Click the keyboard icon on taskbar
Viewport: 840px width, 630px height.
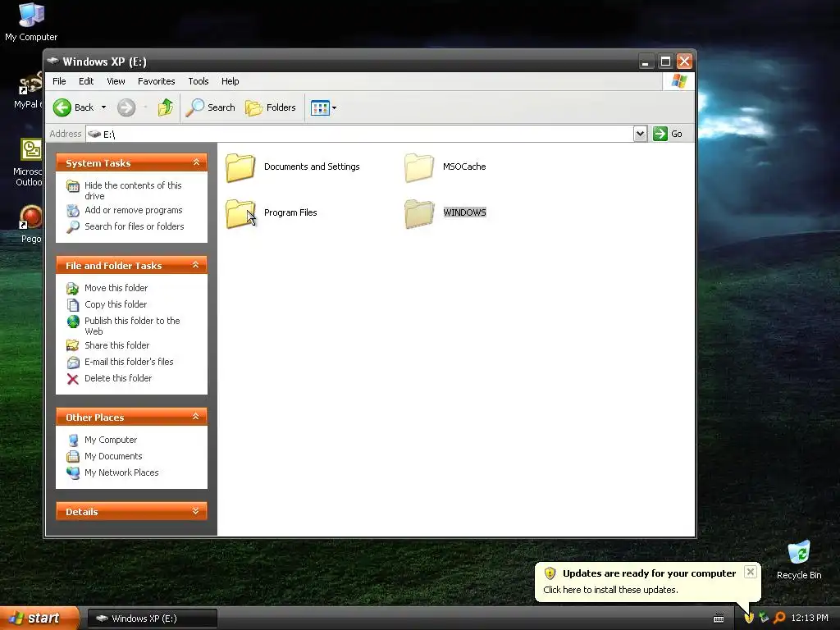click(719, 619)
